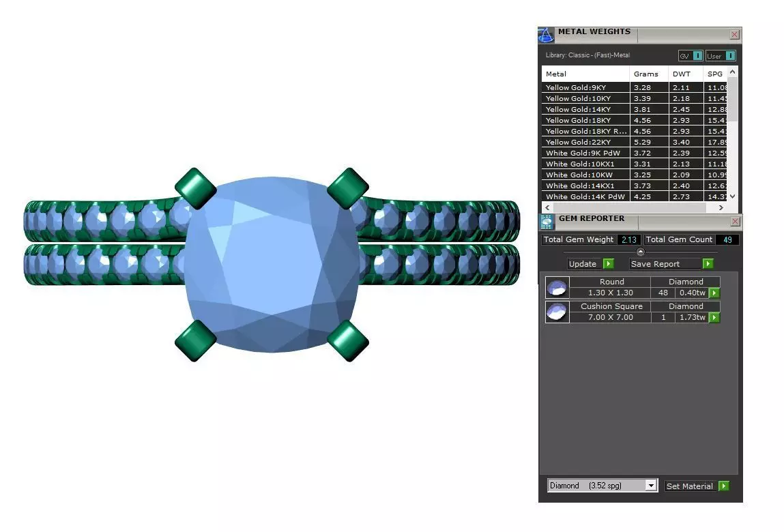Image resolution: width=784 pixels, height=532 pixels.
Task: Close the Gem Reporter panel
Action: point(735,221)
